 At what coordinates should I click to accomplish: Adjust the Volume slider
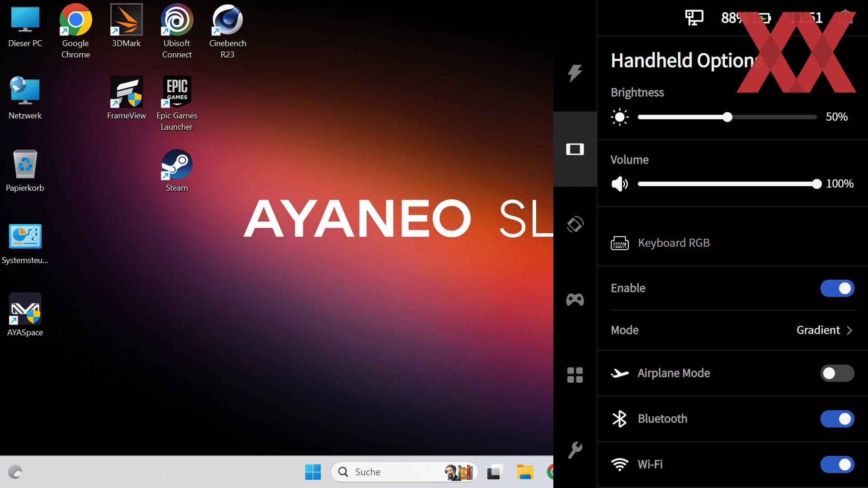click(x=727, y=184)
